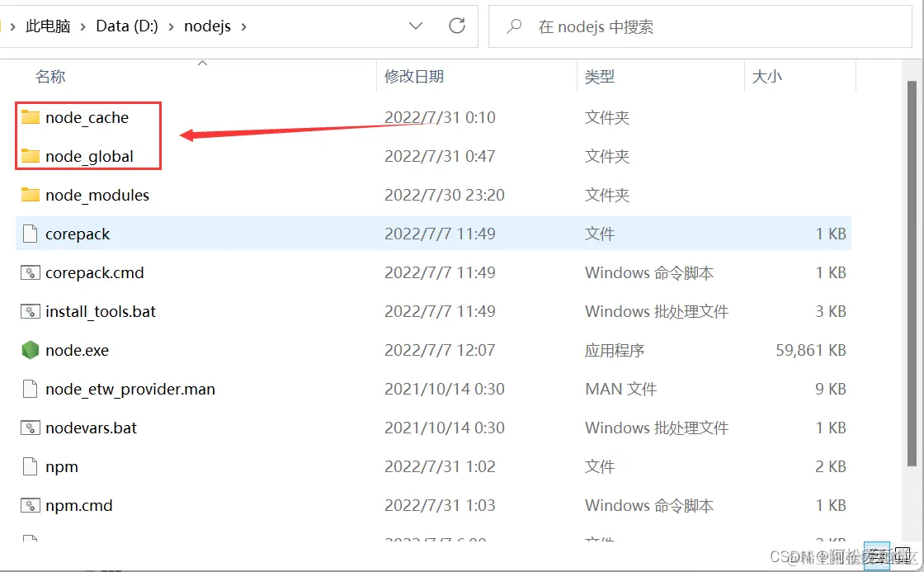Screen dimensions: 924x572
Task: Open the node_global folder icon
Action: click(31, 156)
